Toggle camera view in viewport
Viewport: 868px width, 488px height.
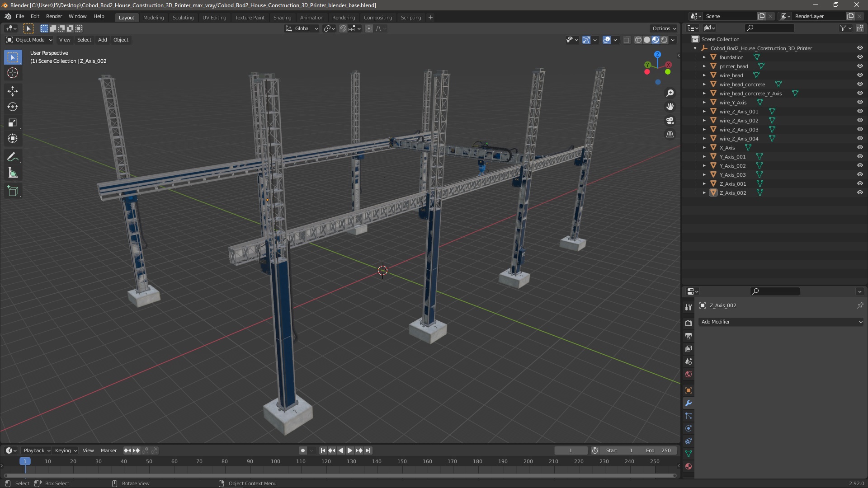coord(670,121)
